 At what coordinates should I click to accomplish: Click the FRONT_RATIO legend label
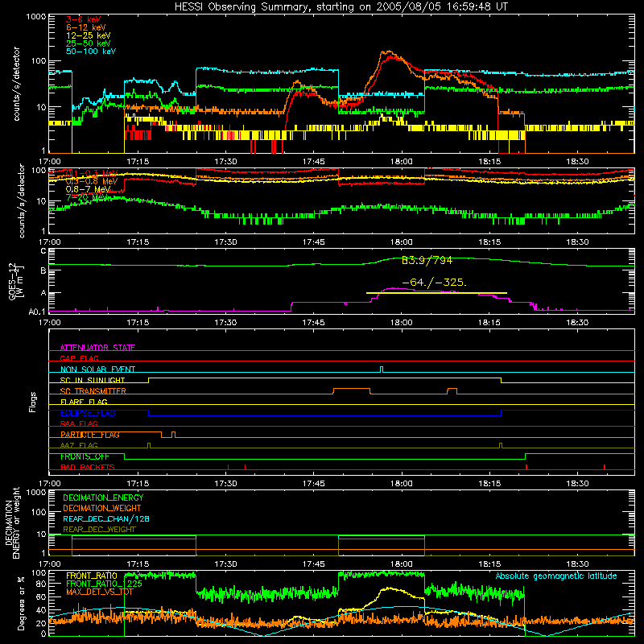pos(92,576)
